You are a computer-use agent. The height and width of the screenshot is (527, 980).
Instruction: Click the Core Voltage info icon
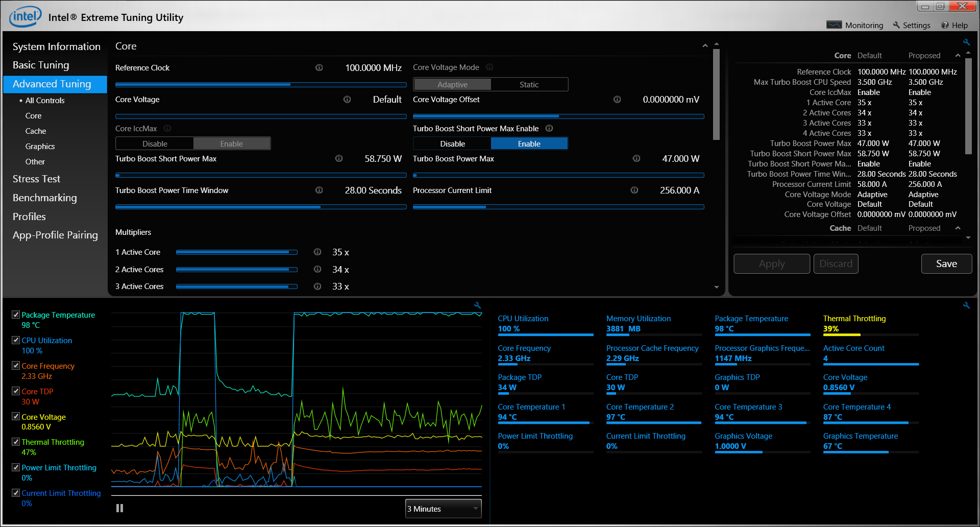347,100
